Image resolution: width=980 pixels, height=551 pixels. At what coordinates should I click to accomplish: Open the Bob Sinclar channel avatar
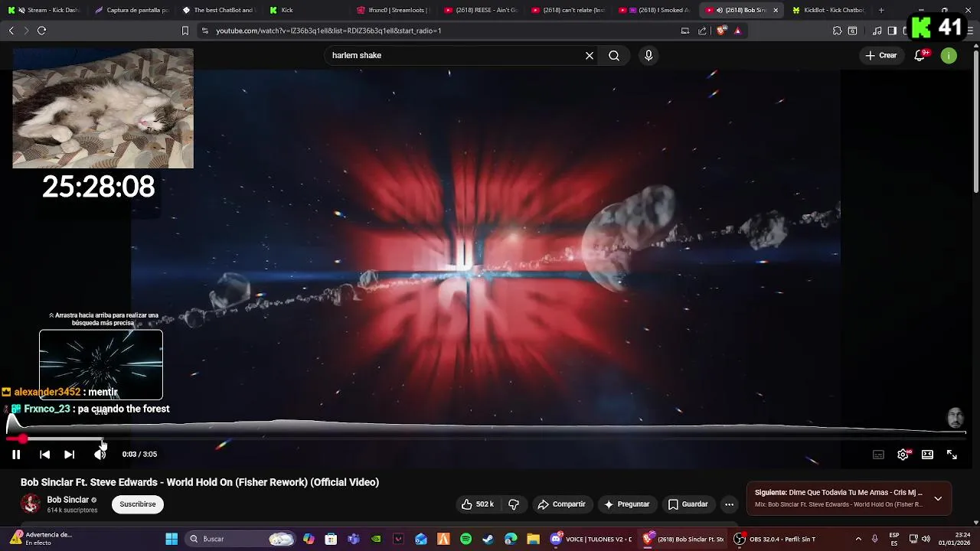click(31, 504)
